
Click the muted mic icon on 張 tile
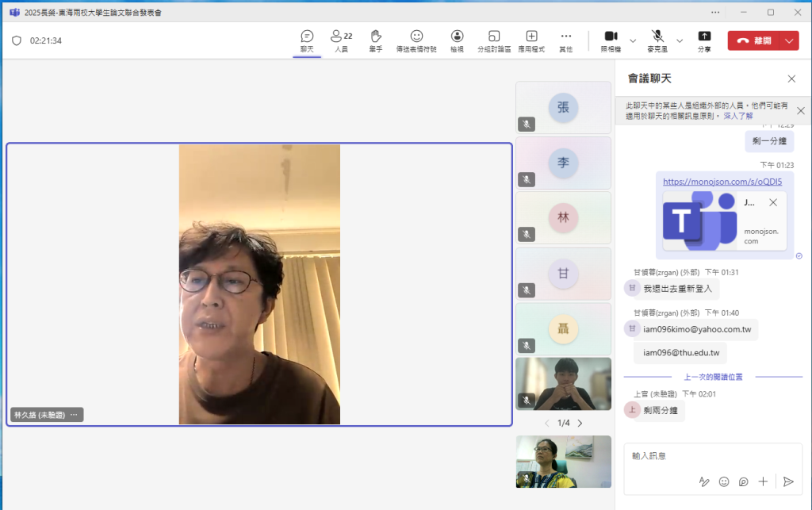click(x=527, y=125)
